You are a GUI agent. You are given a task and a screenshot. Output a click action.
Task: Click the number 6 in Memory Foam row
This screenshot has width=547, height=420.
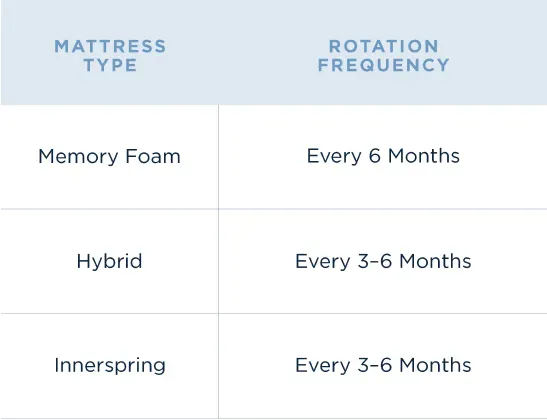375,156
